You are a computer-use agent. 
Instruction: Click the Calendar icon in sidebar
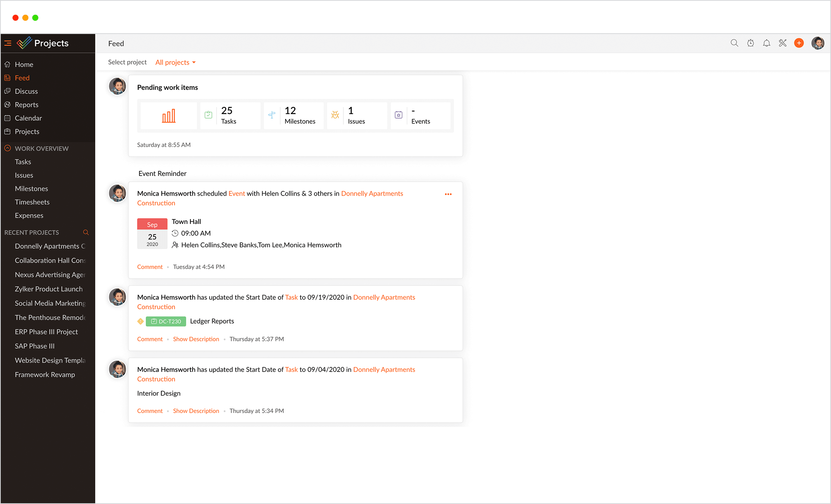[x=7, y=118]
